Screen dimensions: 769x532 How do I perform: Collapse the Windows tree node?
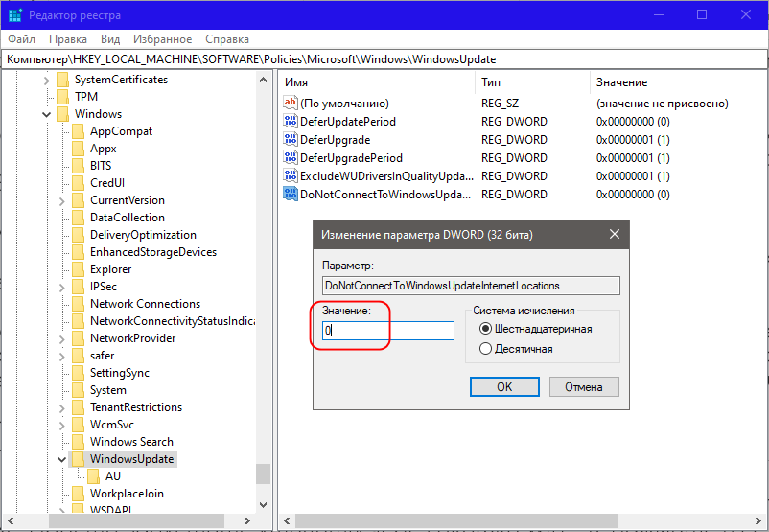(47, 114)
